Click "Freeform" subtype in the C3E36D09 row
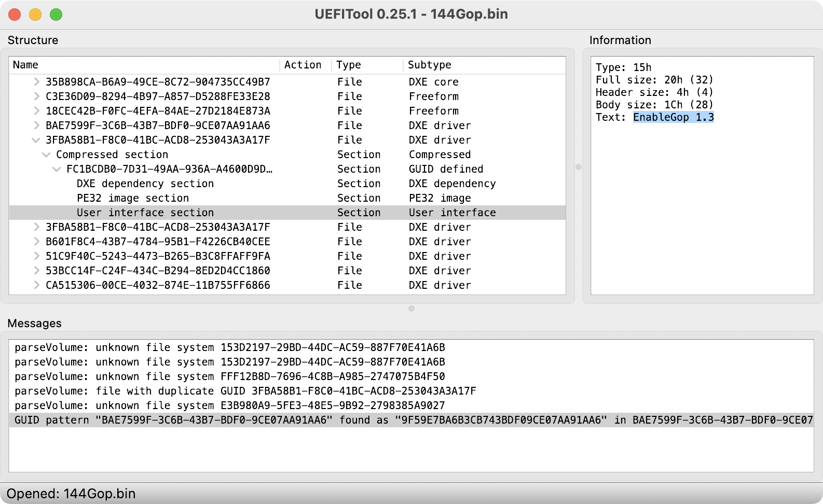This screenshot has width=823, height=504. tap(434, 96)
